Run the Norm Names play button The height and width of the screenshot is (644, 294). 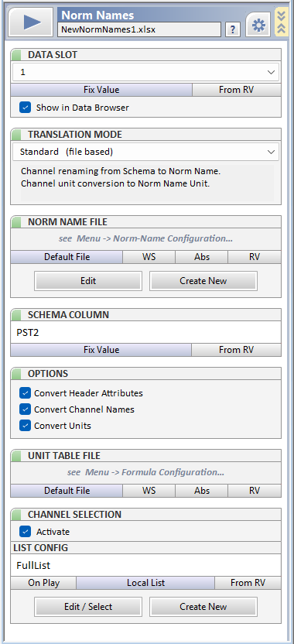tap(31, 22)
